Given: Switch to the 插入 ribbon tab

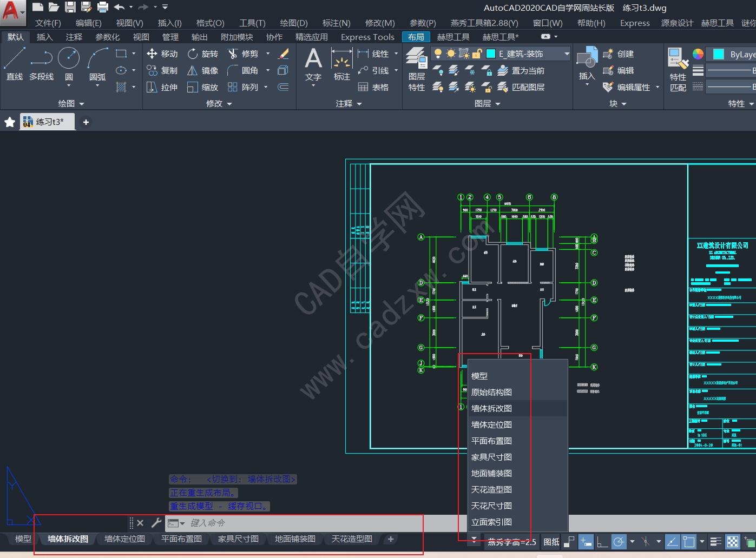Looking at the screenshot, I should point(44,37).
